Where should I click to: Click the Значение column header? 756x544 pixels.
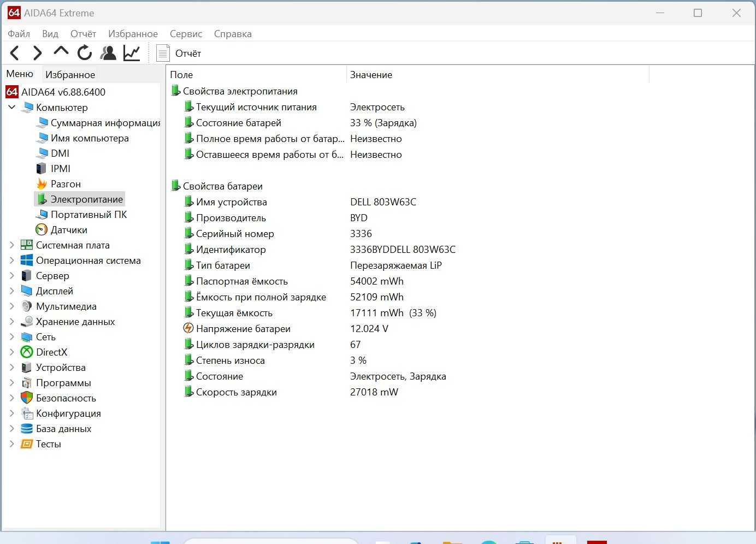point(498,75)
